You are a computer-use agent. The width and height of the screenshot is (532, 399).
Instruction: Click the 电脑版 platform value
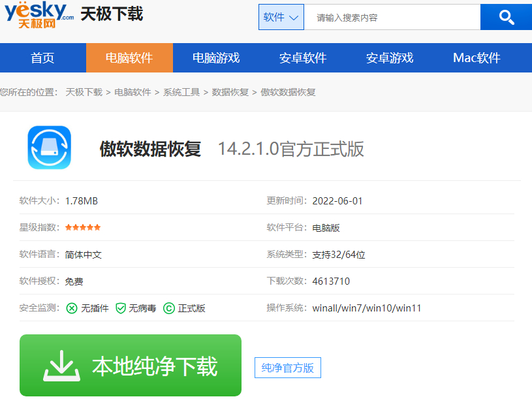coord(326,228)
